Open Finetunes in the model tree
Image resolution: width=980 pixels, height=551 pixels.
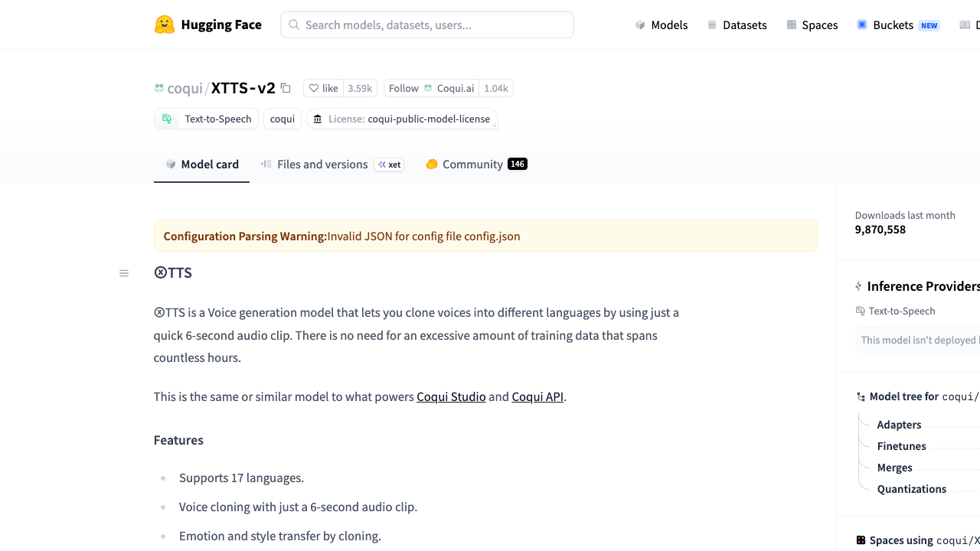tap(901, 446)
